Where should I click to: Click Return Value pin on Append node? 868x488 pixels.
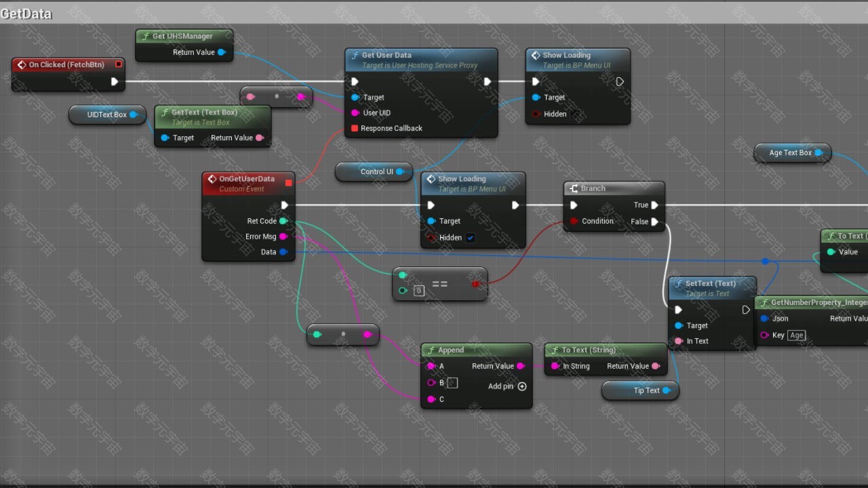tap(521, 366)
